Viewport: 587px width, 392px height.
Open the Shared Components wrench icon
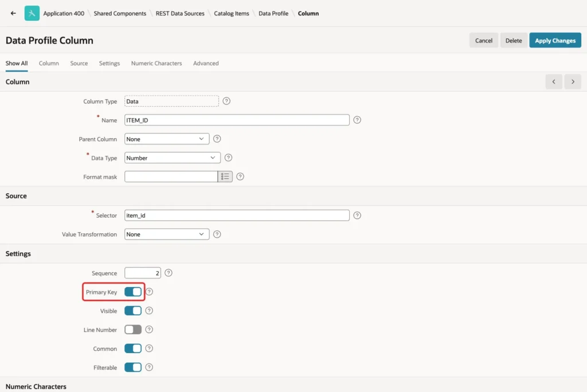(32, 13)
